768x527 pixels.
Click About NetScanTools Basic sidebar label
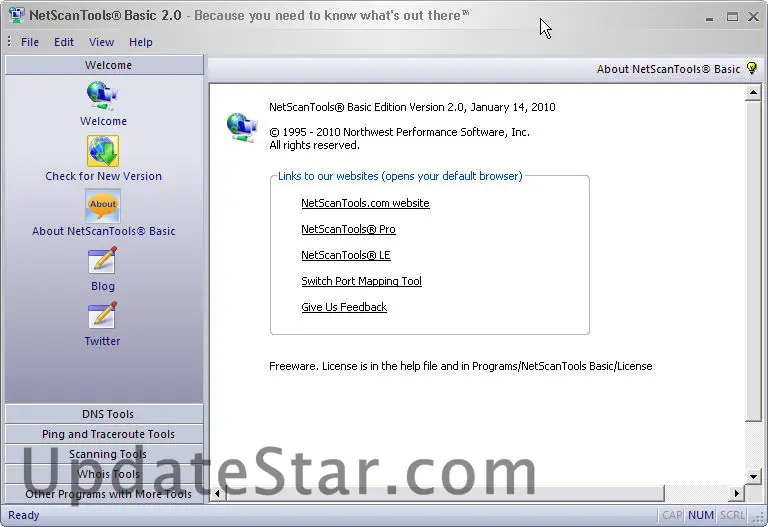[x=103, y=231]
